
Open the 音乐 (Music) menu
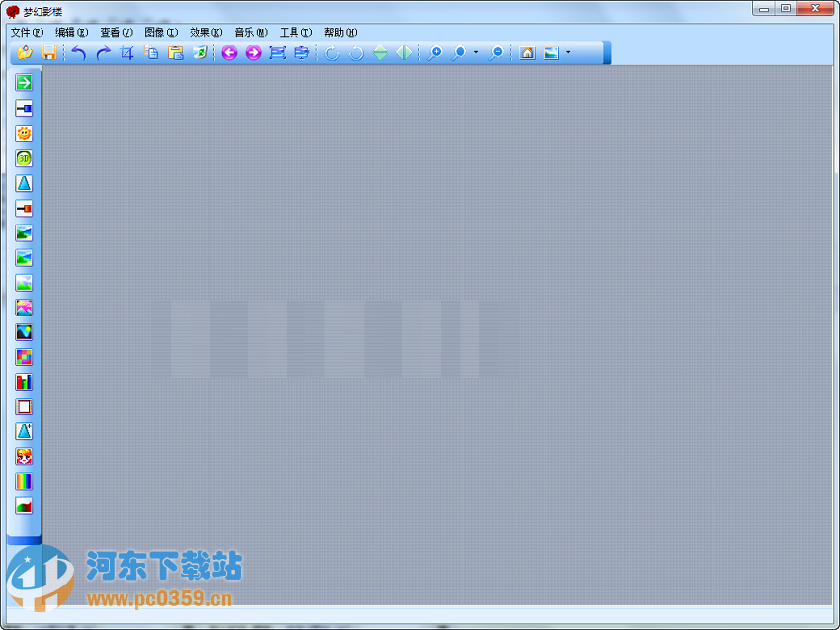tap(251, 33)
